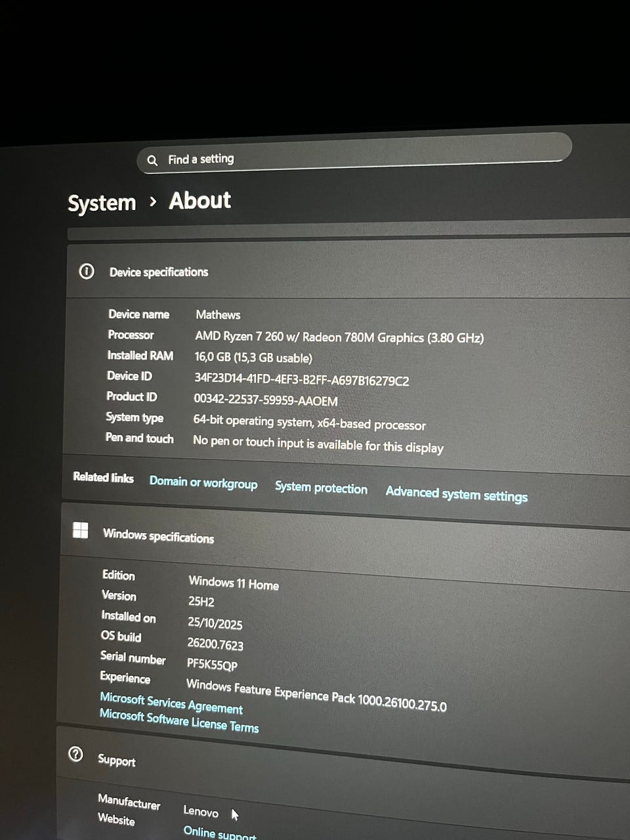Click the About breadcrumb title
This screenshot has height=840, width=630.
(199, 201)
